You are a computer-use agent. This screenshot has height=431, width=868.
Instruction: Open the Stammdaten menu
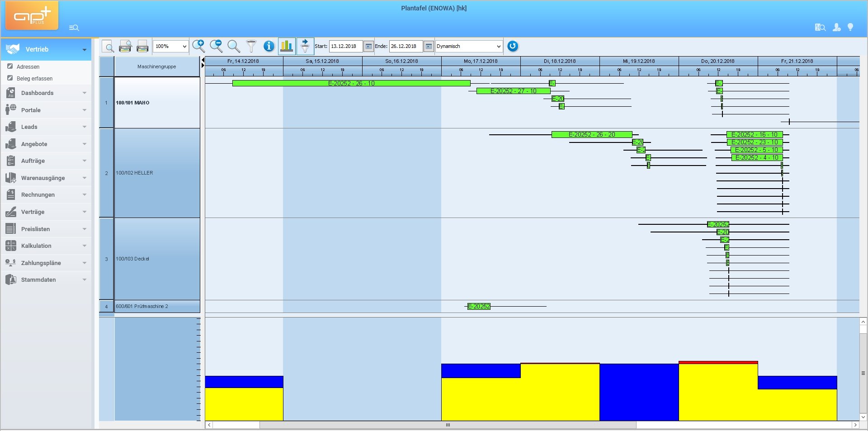[46, 280]
